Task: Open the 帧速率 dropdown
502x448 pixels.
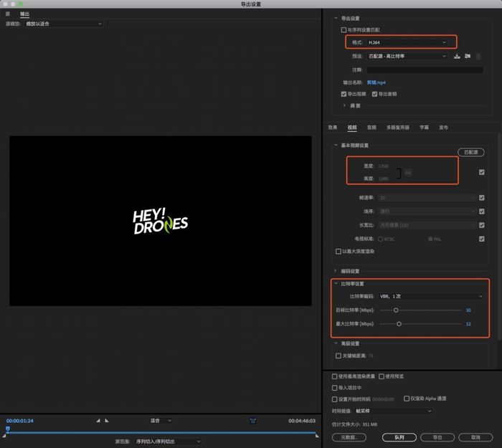Action: click(x=427, y=198)
